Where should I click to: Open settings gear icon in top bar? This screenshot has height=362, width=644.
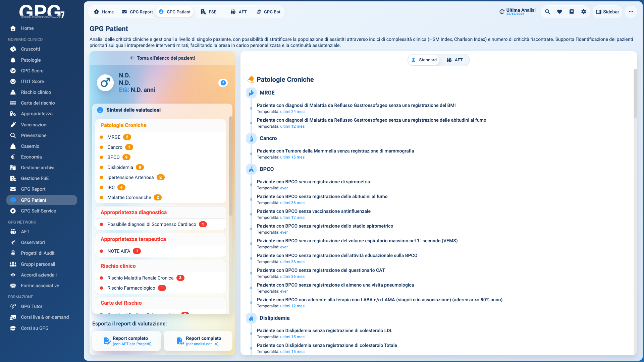click(584, 12)
